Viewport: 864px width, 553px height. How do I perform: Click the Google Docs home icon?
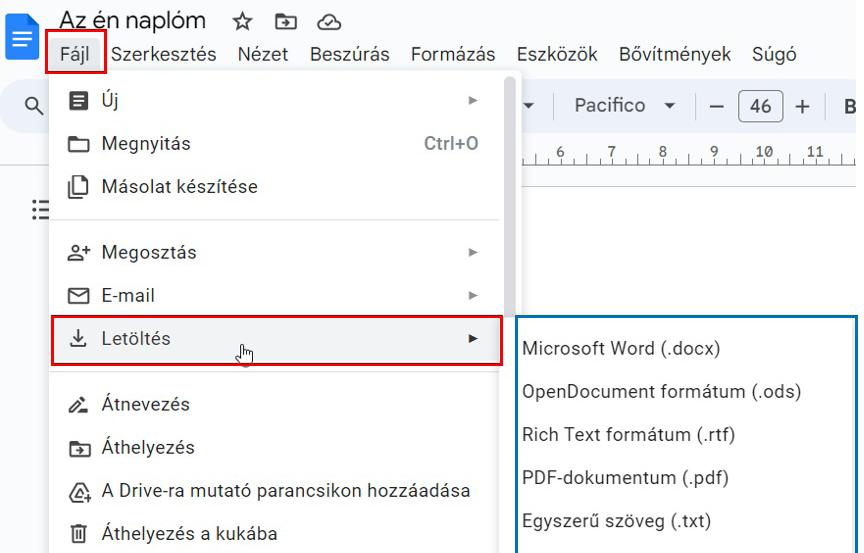coord(22,37)
